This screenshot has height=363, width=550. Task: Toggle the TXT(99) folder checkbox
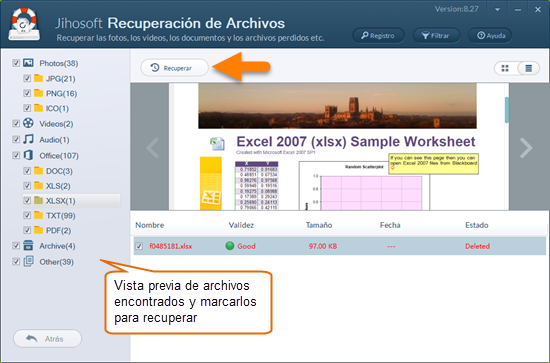[27, 215]
